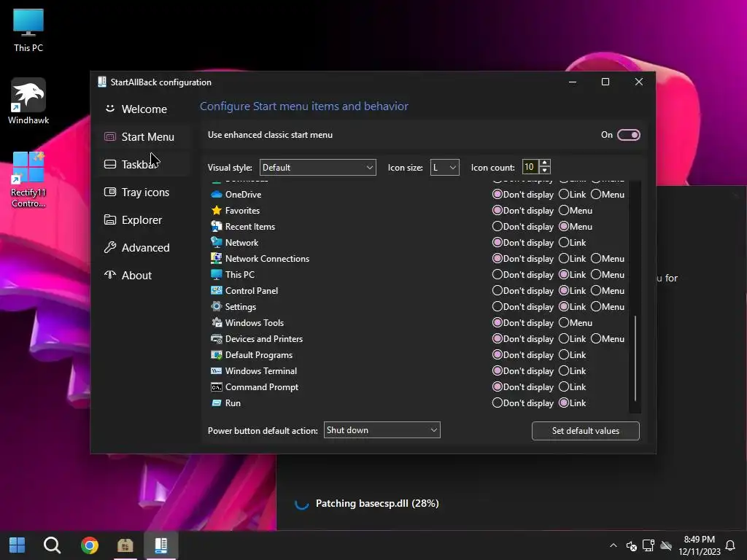Click the StartAllBack taskbar icon

click(161, 545)
